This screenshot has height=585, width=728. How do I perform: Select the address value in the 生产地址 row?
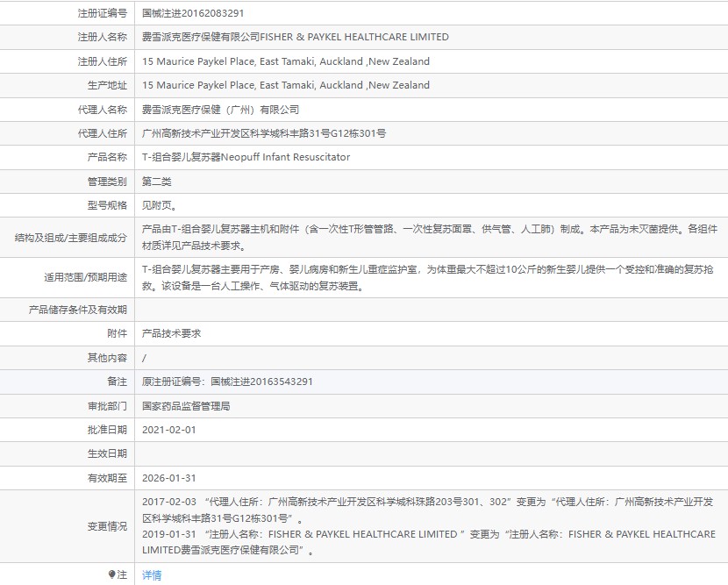pos(286,85)
